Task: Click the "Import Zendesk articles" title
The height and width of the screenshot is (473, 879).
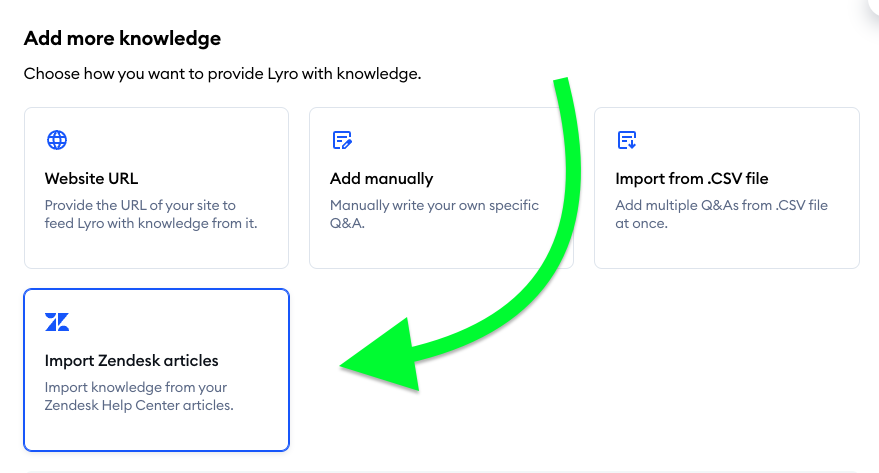Action: point(132,360)
